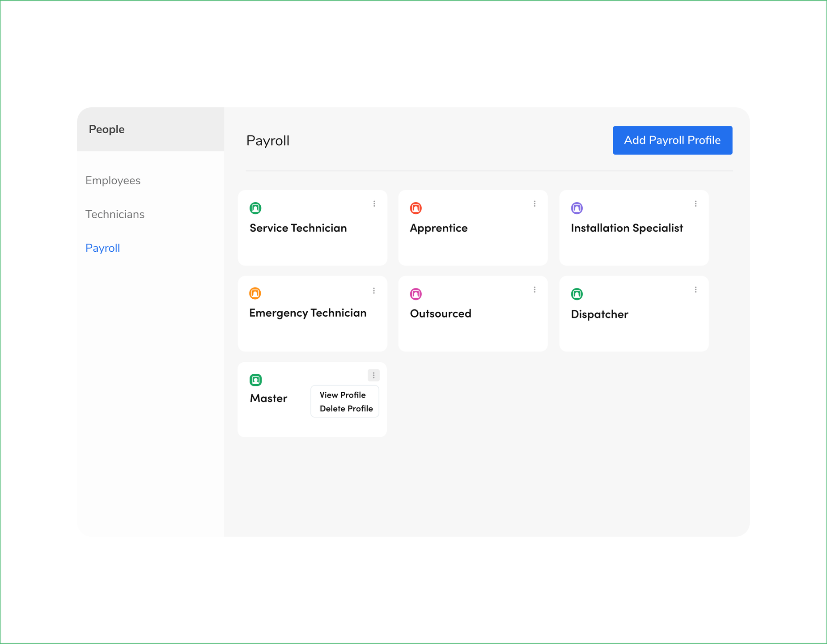Go to Employees in the sidebar

[x=113, y=181]
